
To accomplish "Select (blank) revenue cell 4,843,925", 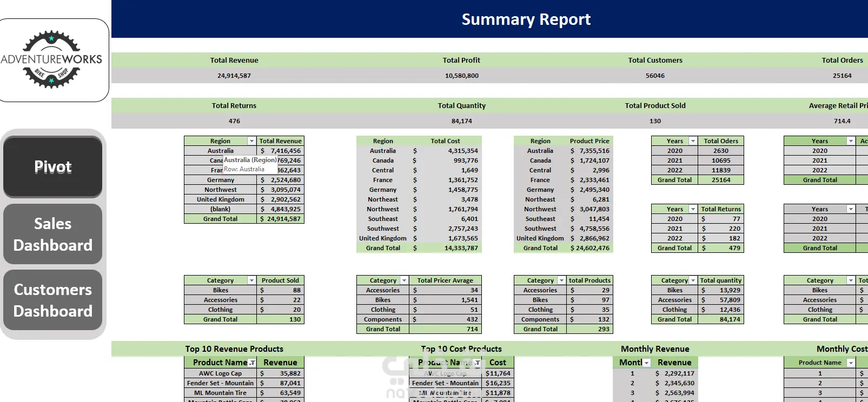I will pyautogui.click(x=280, y=209).
